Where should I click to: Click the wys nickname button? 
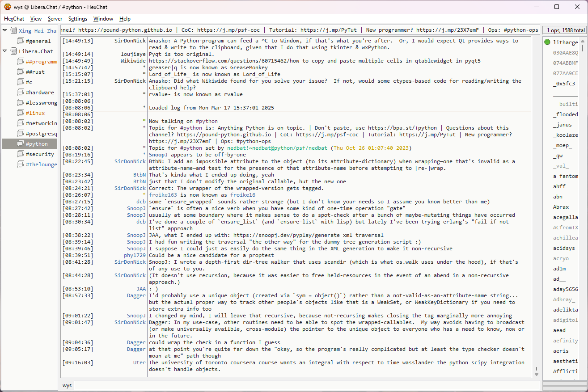[x=67, y=385]
